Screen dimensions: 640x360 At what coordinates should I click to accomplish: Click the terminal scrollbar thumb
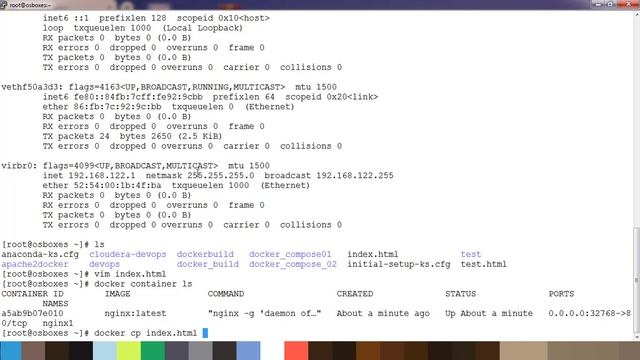637,280
